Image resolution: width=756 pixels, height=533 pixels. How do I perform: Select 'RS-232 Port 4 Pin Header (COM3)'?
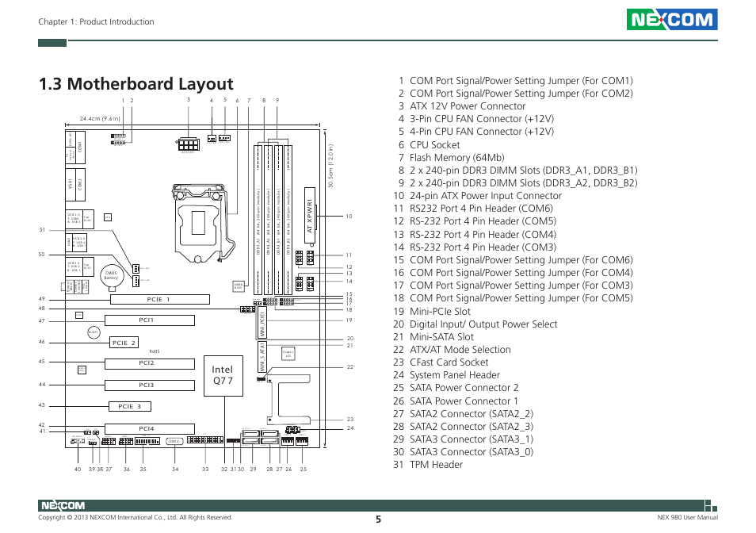coord(483,247)
